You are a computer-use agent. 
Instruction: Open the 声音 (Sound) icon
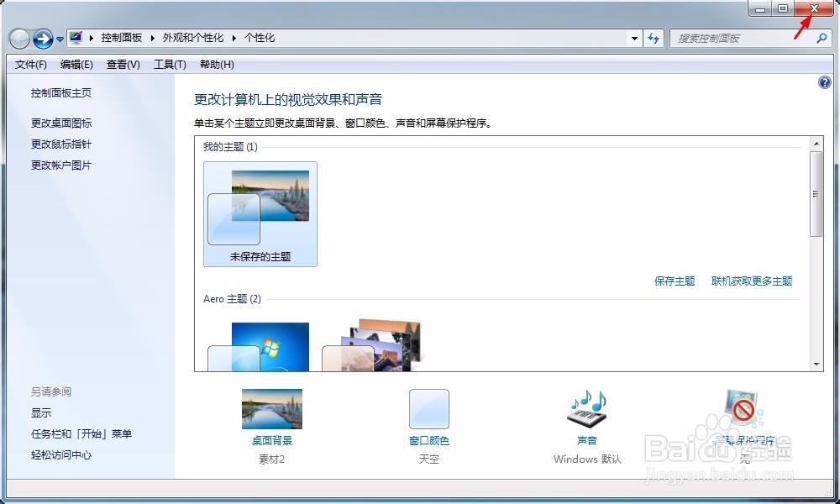pos(586,410)
